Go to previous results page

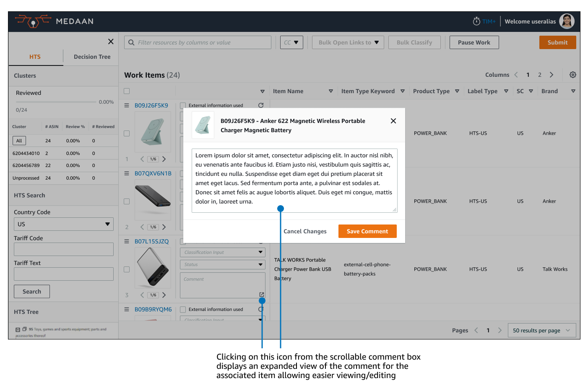476,330
